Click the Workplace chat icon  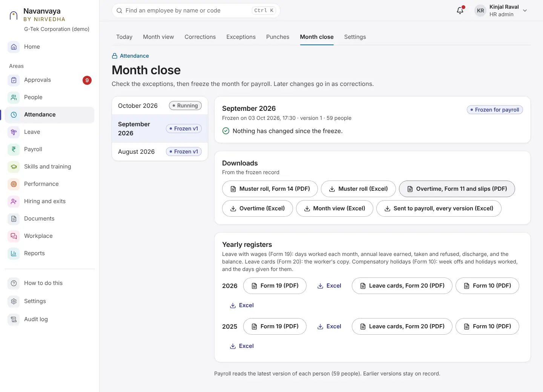tap(14, 236)
